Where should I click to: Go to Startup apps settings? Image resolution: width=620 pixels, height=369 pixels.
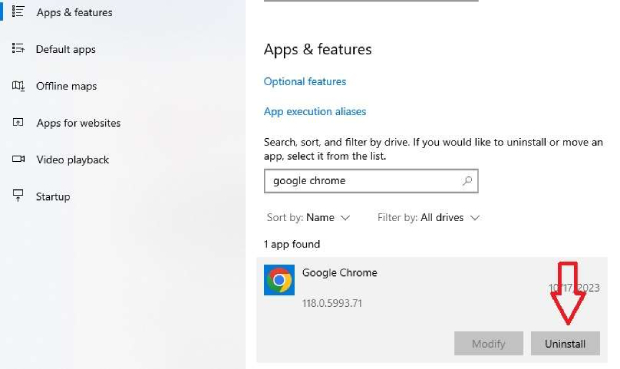tap(53, 197)
